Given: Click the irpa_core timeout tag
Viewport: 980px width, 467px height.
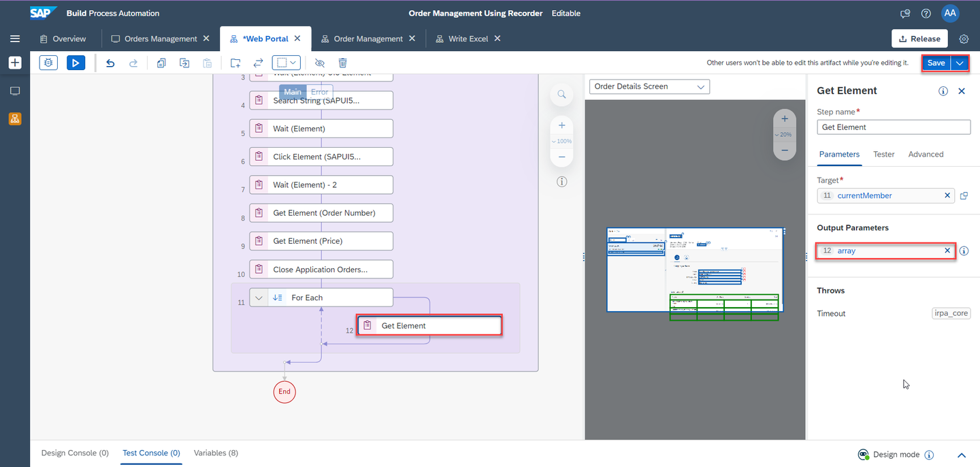Looking at the screenshot, I should 951,314.
